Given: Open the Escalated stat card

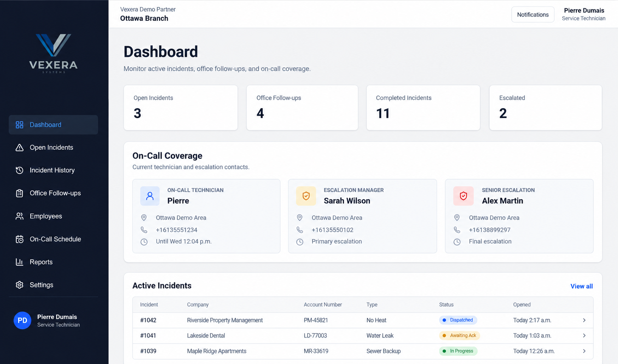Looking at the screenshot, I should pyautogui.click(x=545, y=108).
